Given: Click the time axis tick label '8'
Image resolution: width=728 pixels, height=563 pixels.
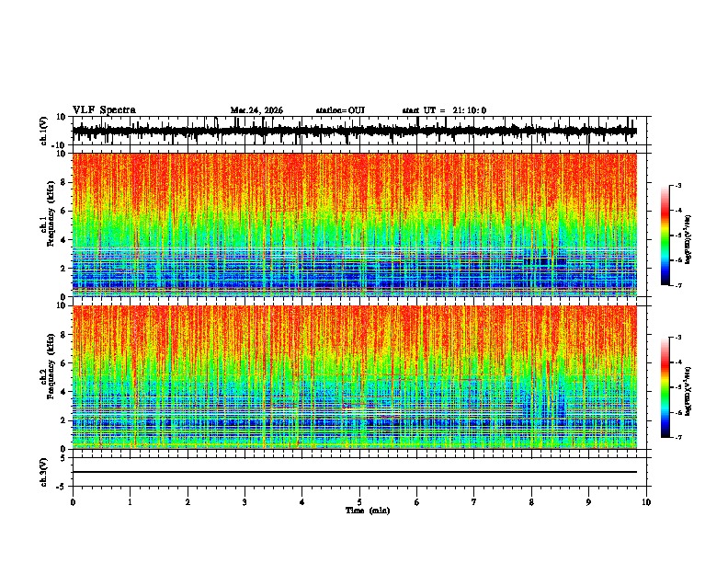Looking at the screenshot, I should [x=531, y=502].
